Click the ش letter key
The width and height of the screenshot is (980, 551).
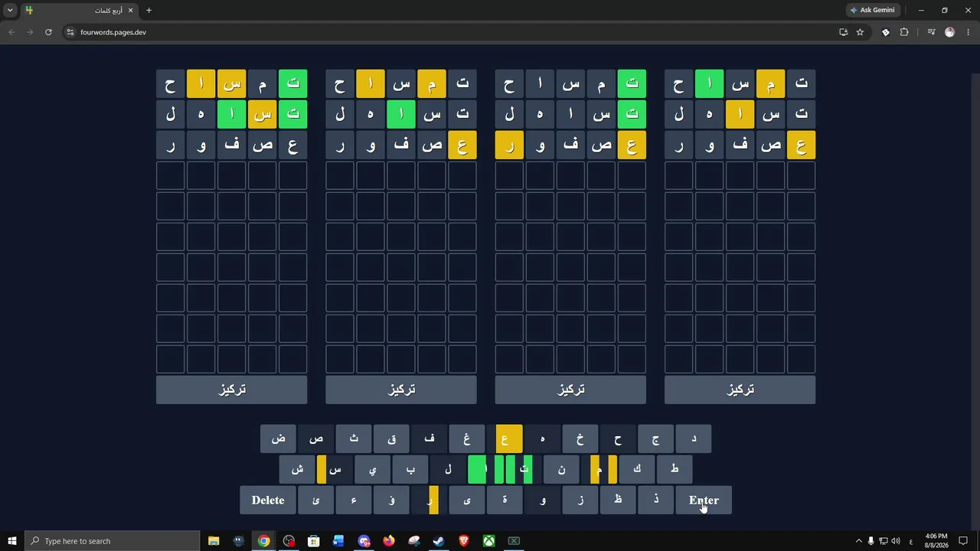pyautogui.click(x=297, y=469)
